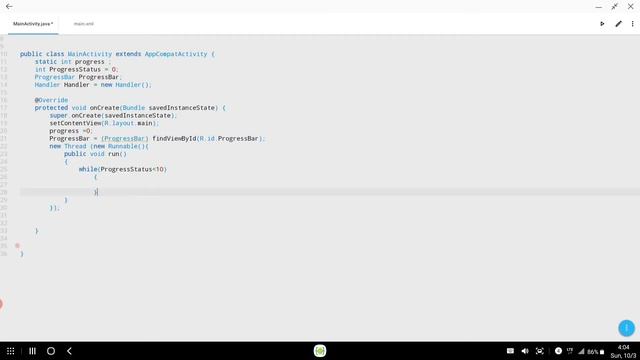Tap the taskbar home circle
This screenshot has height=360, width=640.
51,351
